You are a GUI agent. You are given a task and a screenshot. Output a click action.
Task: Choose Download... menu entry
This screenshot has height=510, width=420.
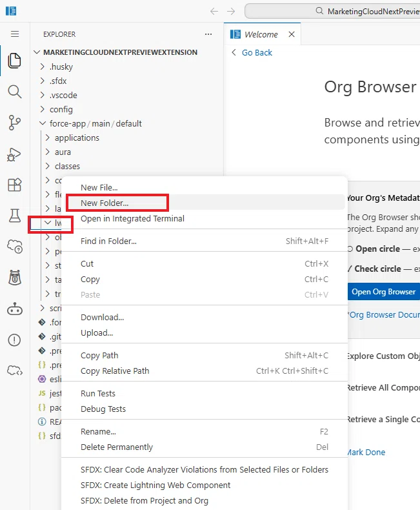coord(205,318)
